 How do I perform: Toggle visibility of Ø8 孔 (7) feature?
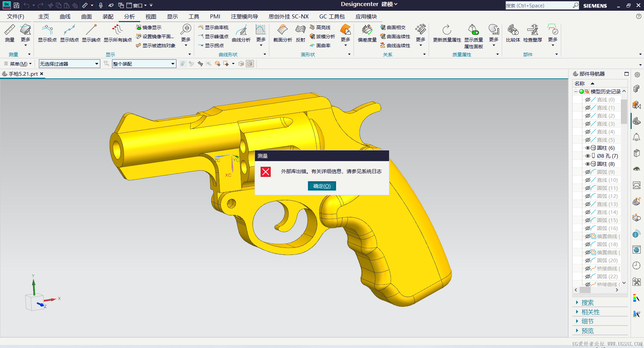588,156
